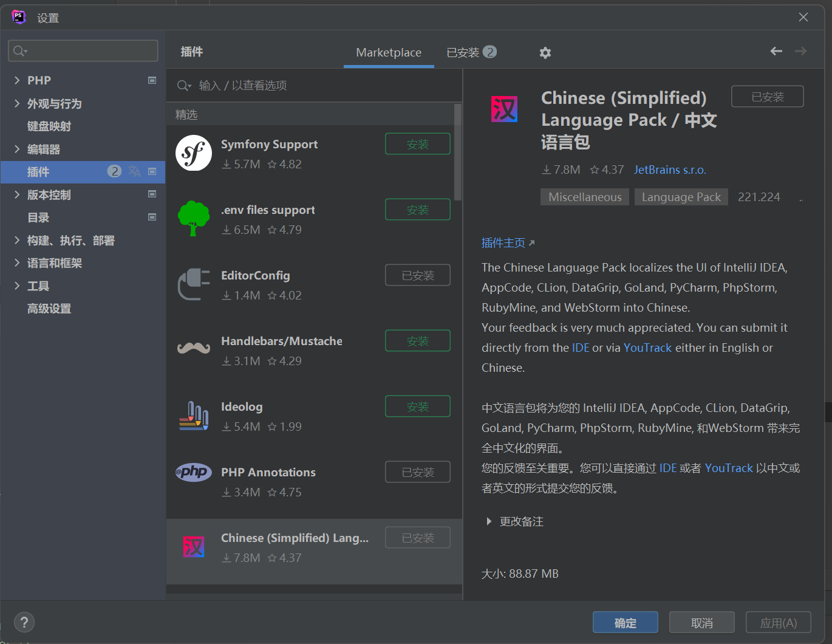The image size is (832, 644).
Task: Switch to the Marketplace tab
Action: [x=389, y=53]
